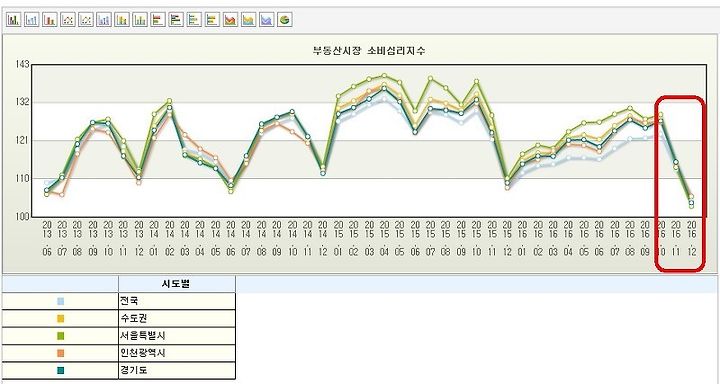Select the first dotted line chart icon
The image size is (720, 384).
point(68,20)
